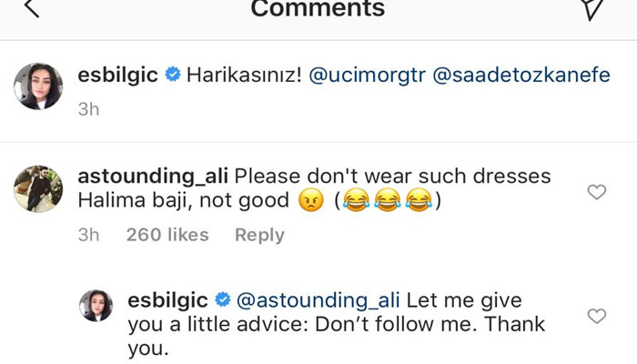Screen dimensions: 637x364
Task: Click the esbilgic username in the reply
Action: click(x=167, y=298)
